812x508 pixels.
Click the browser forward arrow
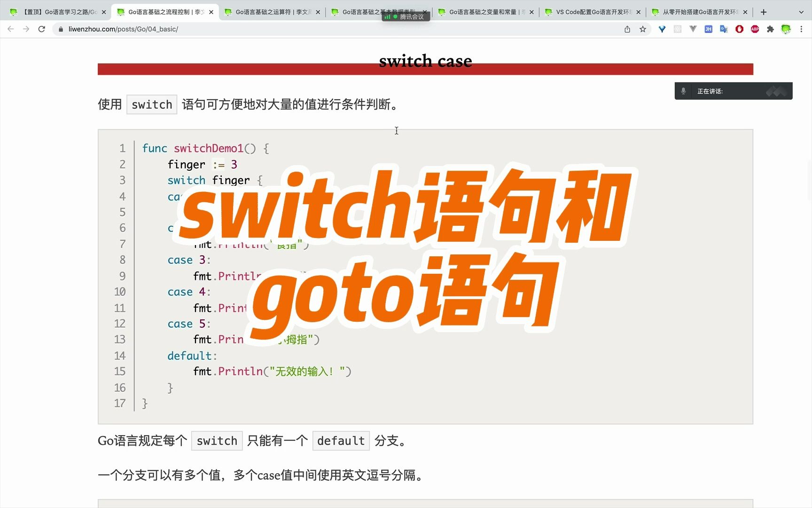(26, 29)
